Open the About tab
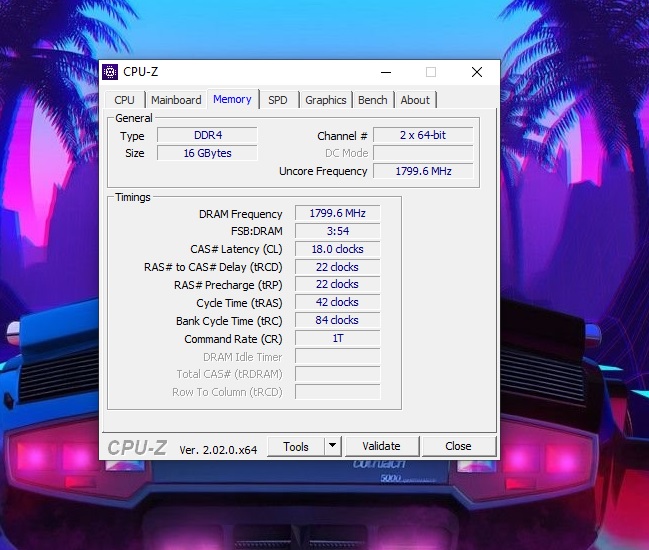 pyautogui.click(x=415, y=100)
